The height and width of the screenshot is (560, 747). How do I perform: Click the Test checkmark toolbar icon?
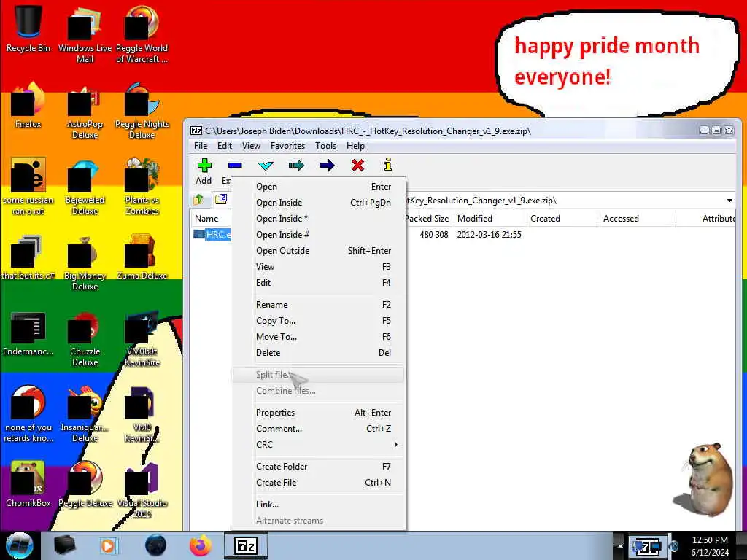(266, 166)
